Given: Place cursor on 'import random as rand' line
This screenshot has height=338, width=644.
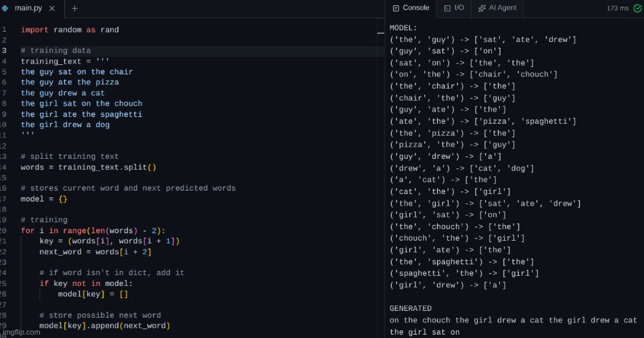Looking at the screenshot, I should (70, 30).
